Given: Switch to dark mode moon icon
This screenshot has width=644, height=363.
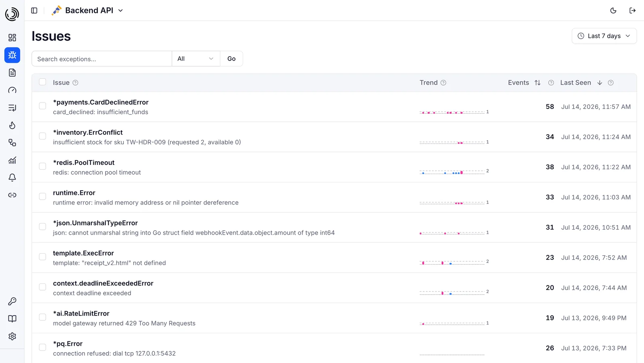Looking at the screenshot, I should click(x=613, y=10).
